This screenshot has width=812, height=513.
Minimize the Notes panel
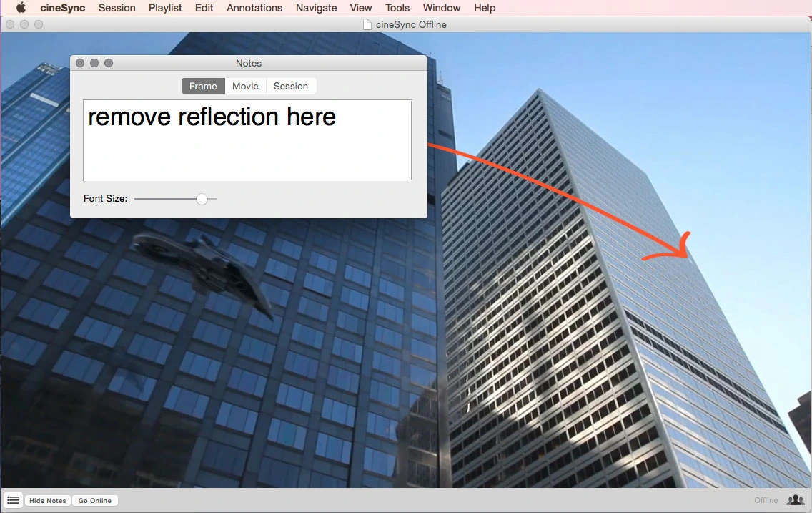click(94, 63)
